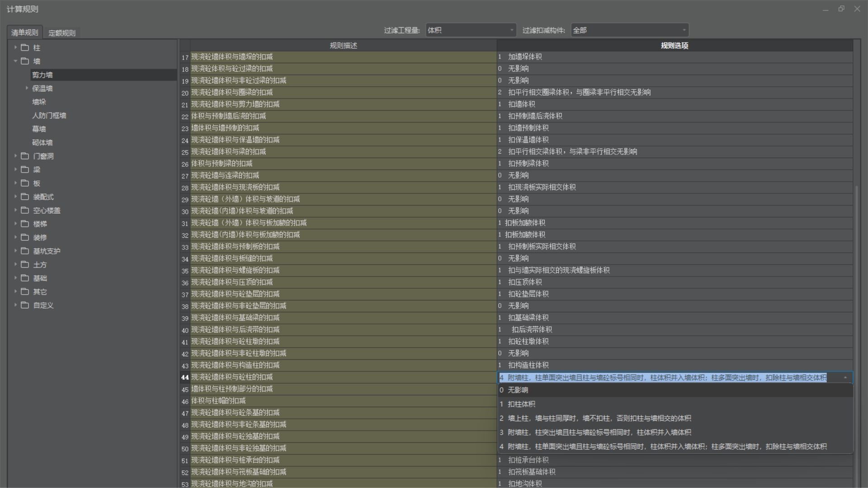Click rule option 扣现浇板实际相交体积
This screenshot has height=488, width=868.
tap(675, 188)
